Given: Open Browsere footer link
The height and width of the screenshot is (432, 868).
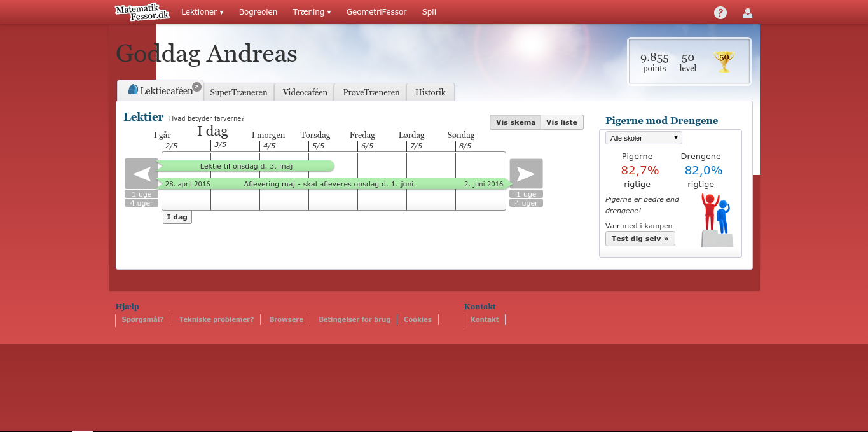Looking at the screenshot, I should pyautogui.click(x=286, y=319).
